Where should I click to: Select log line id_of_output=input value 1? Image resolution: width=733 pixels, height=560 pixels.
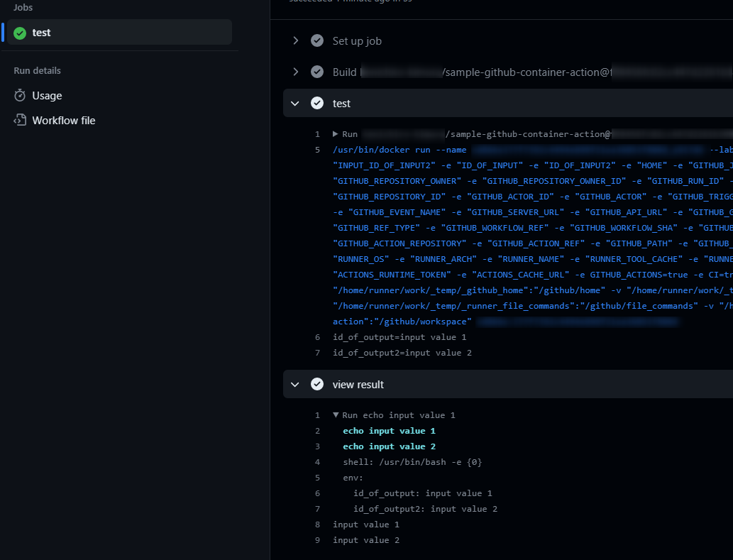[399, 337]
